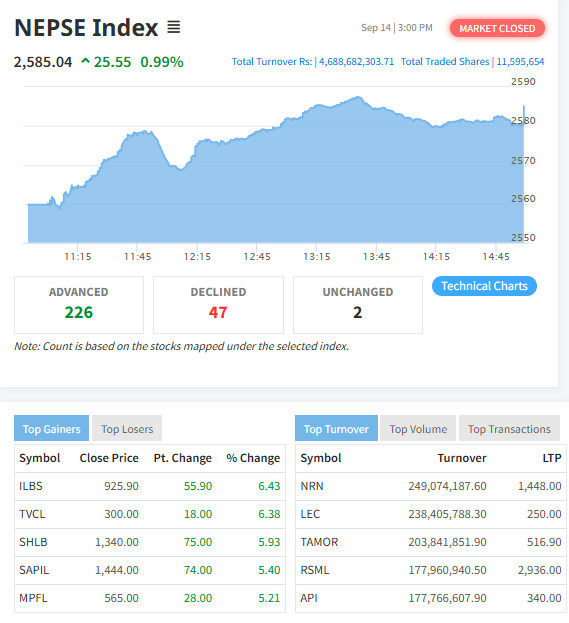
Task: Switch to the Top Losers tab
Action: [x=127, y=429]
